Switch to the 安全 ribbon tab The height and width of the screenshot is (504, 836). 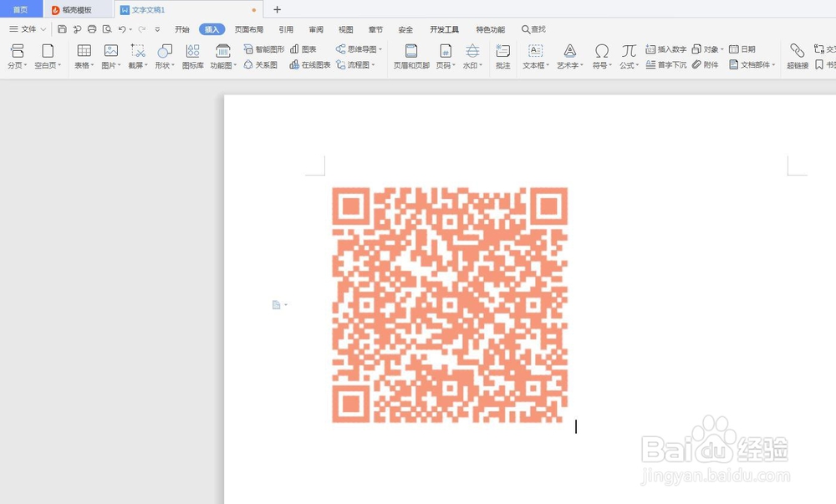pos(405,29)
